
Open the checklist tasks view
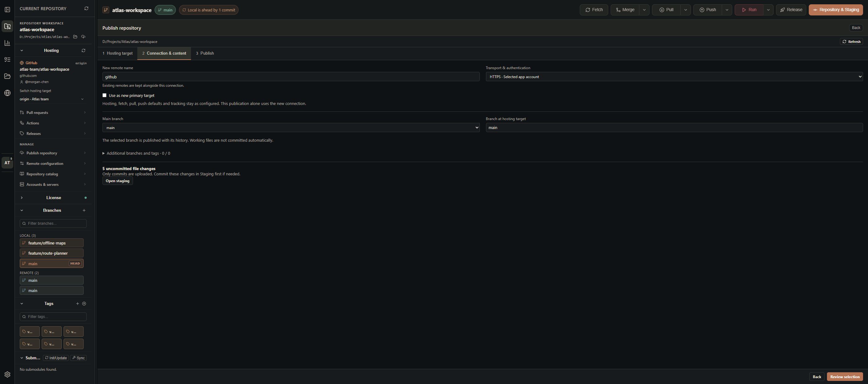click(x=7, y=60)
